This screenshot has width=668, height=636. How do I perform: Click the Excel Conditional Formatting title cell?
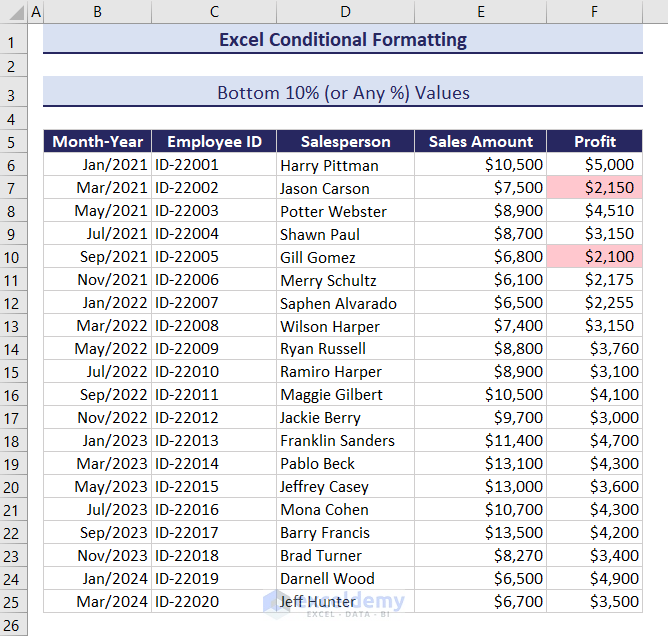tap(342, 41)
